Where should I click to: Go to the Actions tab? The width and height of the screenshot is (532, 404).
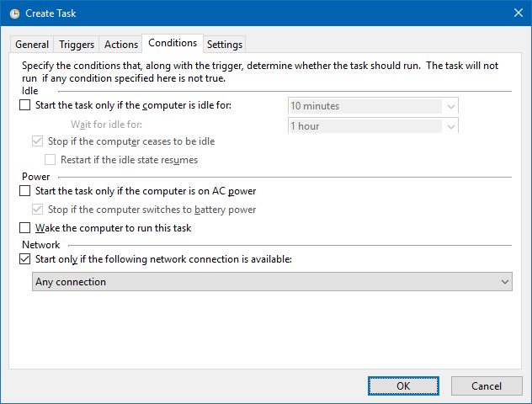(121, 45)
